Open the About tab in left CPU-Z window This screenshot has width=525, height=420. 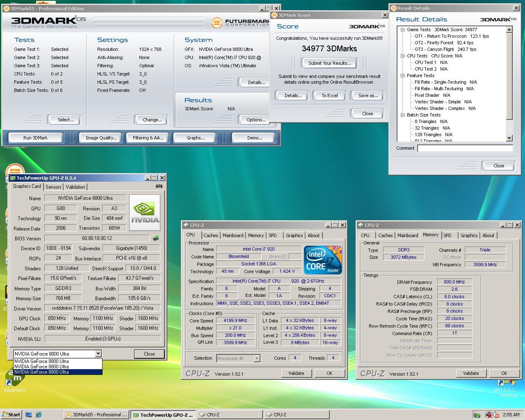(314, 235)
